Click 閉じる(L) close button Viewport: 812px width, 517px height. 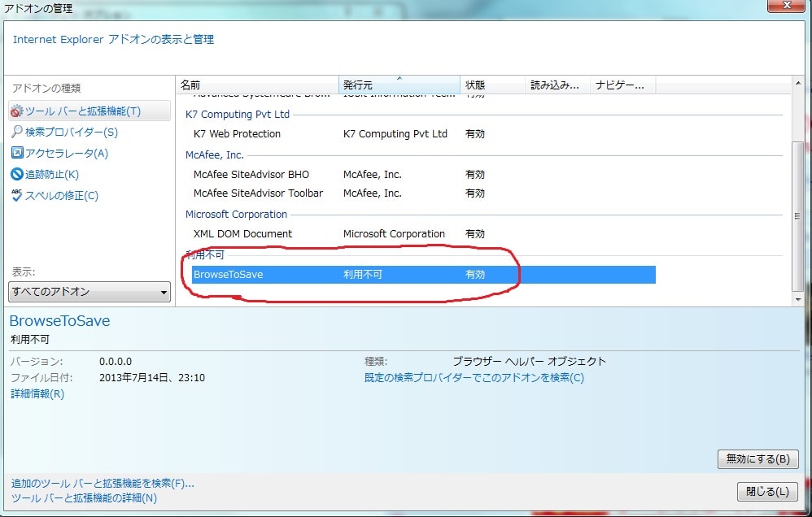click(x=767, y=492)
